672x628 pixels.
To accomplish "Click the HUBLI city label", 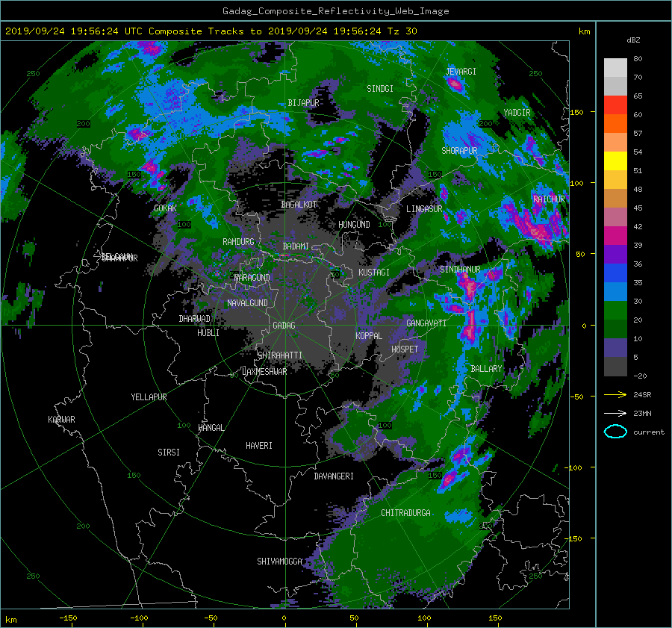I will coord(208,333).
